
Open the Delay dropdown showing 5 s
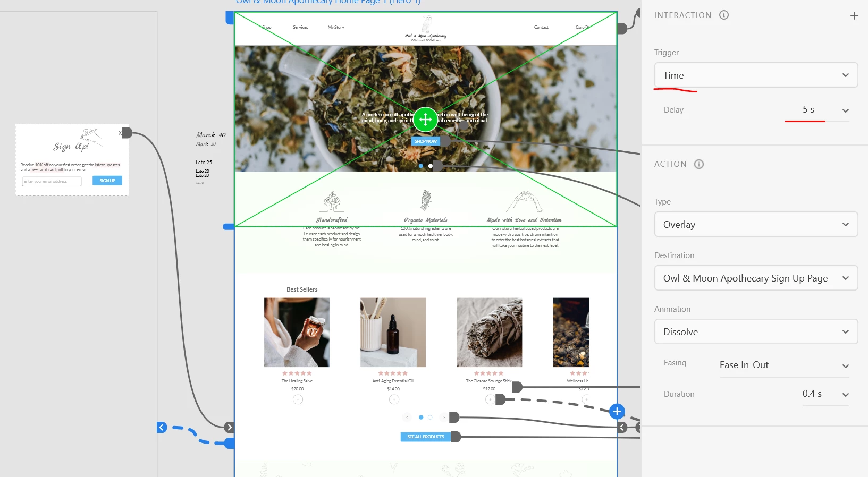[x=825, y=110]
